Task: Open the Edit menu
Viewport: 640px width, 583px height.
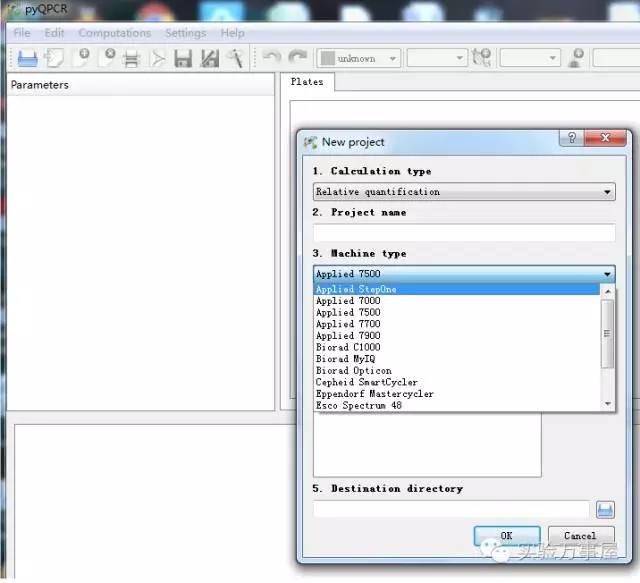Action: 54,33
